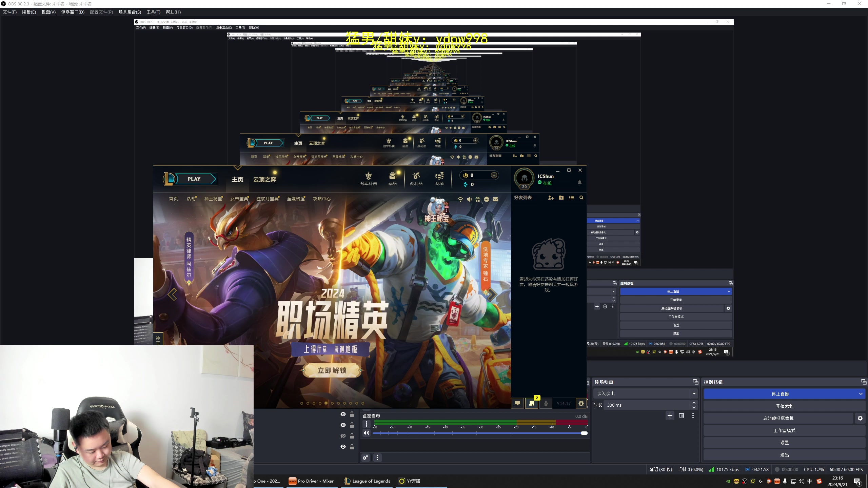The width and height of the screenshot is (868, 488).
Task: Open the 淡入淡出 transition dropdown
Action: point(646,393)
